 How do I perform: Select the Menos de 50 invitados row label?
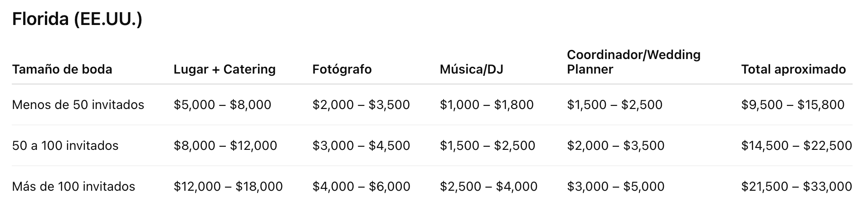(78, 105)
